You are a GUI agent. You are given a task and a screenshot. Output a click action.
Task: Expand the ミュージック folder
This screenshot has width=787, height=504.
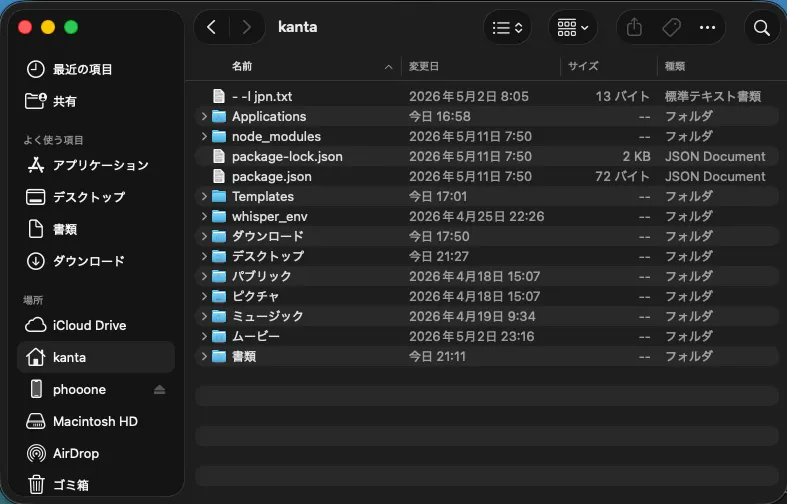[204, 316]
